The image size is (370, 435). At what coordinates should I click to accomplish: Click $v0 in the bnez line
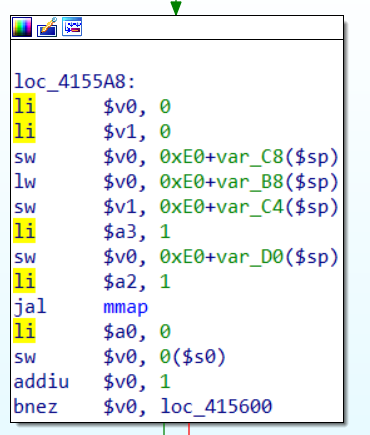pyautogui.click(x=121, y=407)
